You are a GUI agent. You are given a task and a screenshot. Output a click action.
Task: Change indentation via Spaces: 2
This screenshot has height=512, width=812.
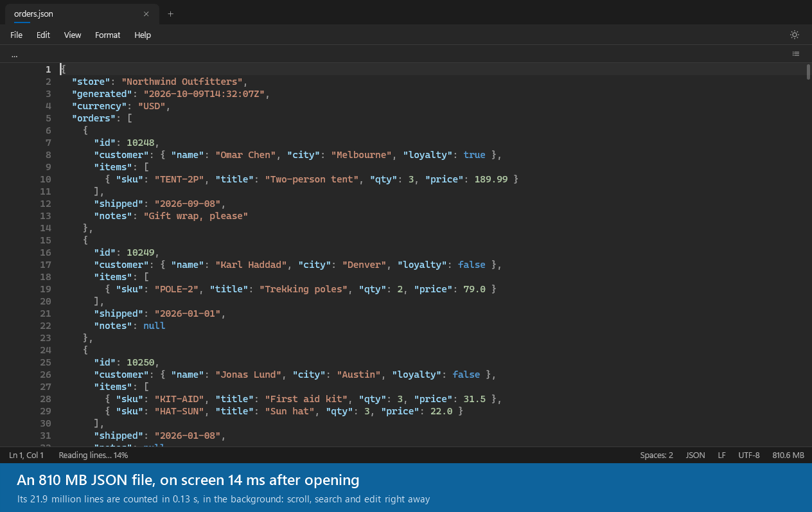click(x=657, y=455)
